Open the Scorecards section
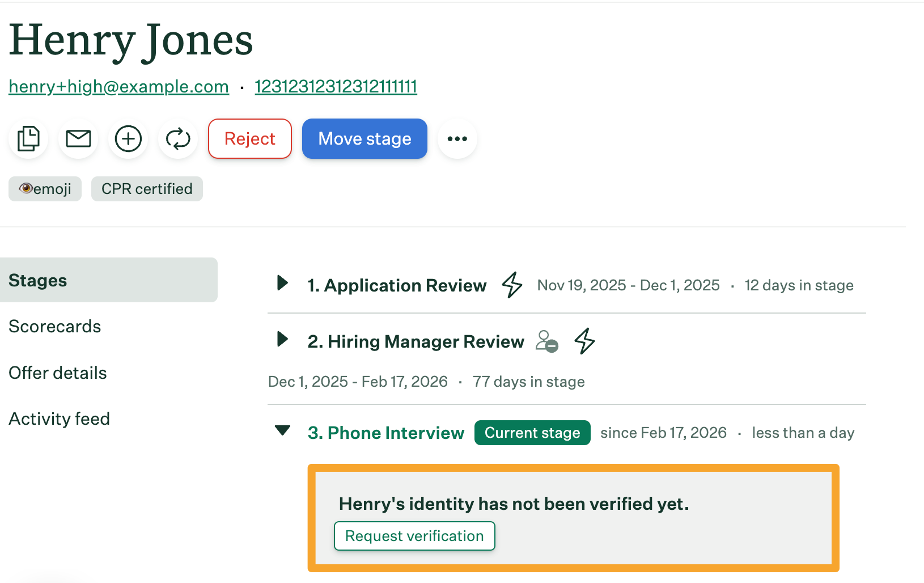Viewport: 924px width, 583px height. [55, 327]
